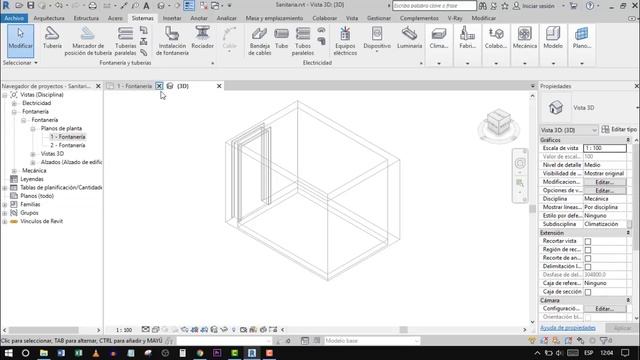Open the Archivo menu tab
Screen dimensions: 640x360
[x=14, y=18]
